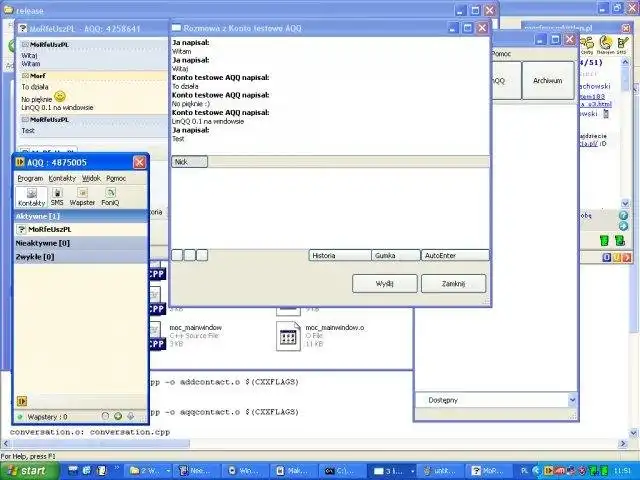Click the yellow AQQ tray icon

click(x=549, y=471)
